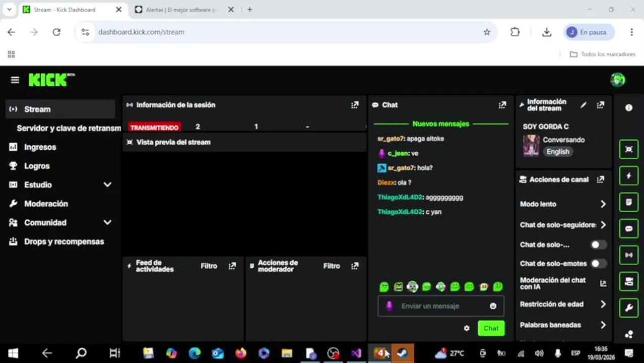Toggle stream info wrench widget in sidebar

[629, 308]
